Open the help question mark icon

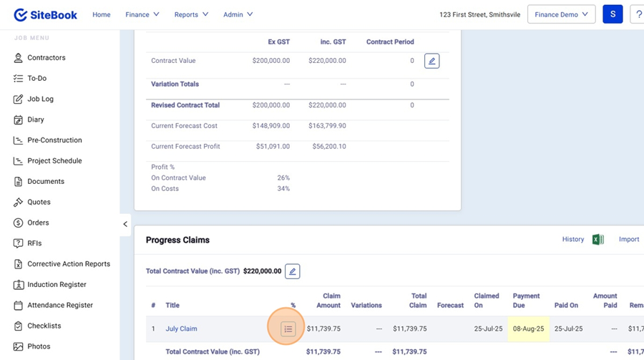tap(638, 14)
